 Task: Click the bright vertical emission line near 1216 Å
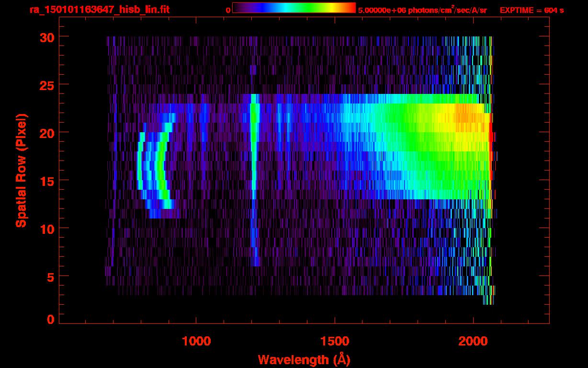pyautogui.click(x=254, y=180)
